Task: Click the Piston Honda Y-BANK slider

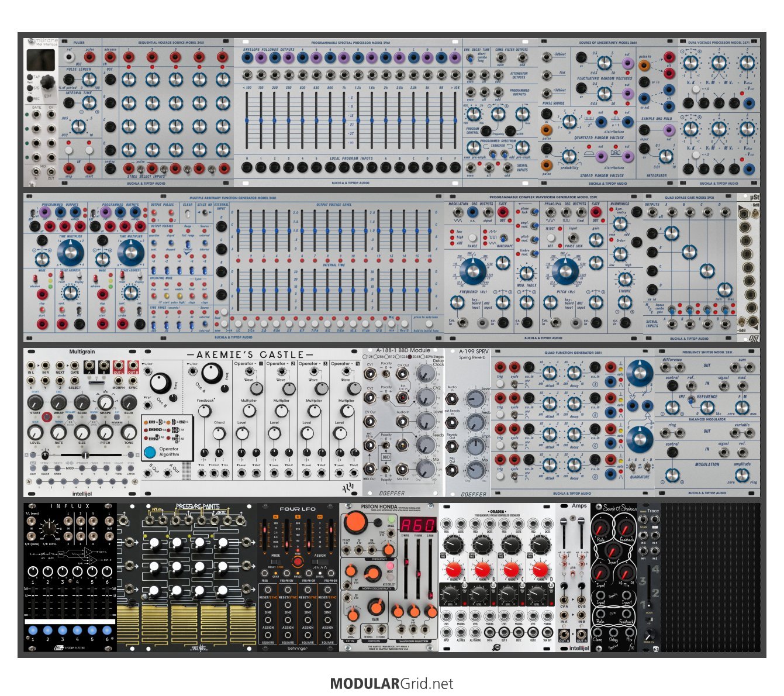Action: click(417, 570)
